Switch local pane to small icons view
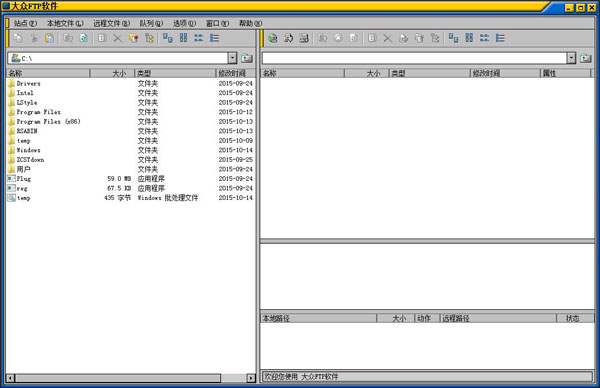Image resolution: width=600 pixels, height=388 pixels. tap(183, 38)
